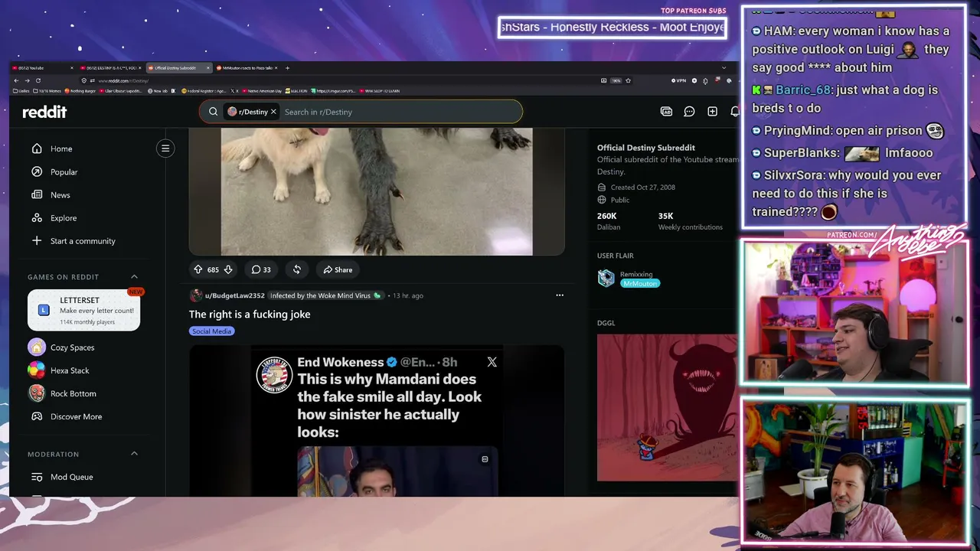Click the MrMouton flair badge
The height and width of the screenshot is (551, 980).
640,283
